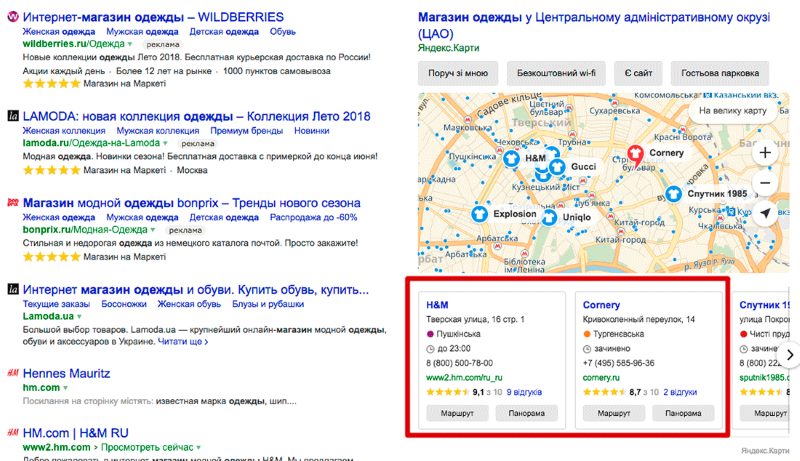This screenshot has height=461, width=800.
Task: Open Wildberries result title link
Action: pyautogui.click(x=154, y=17)
